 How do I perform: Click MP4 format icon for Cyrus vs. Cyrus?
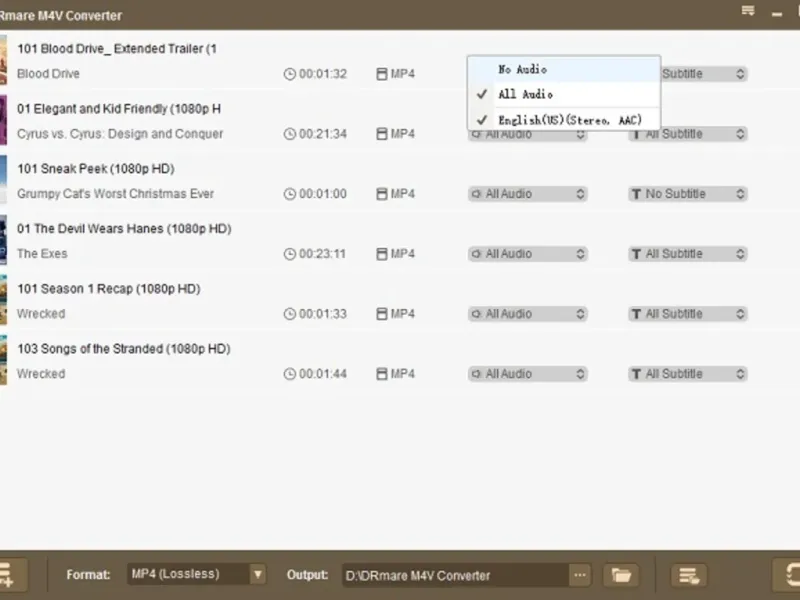[x=382, y=134]
